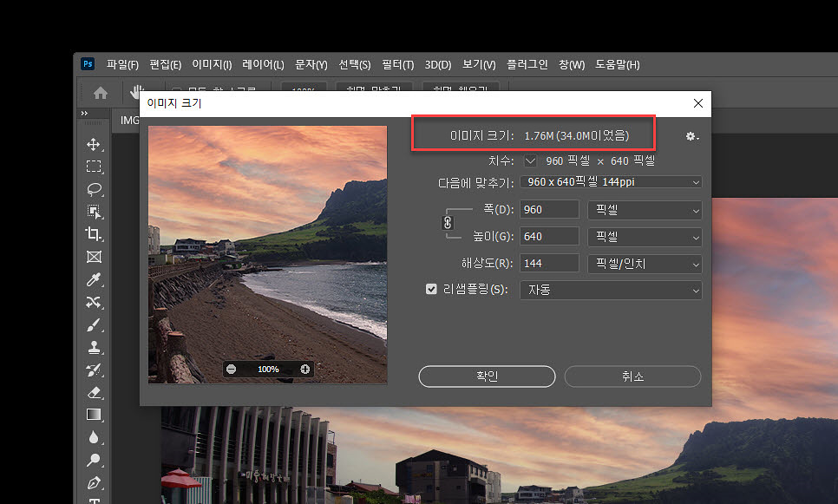Select the Frame tool
The height and width of the screenshot is (504, 838).
(x=94, y=257)
